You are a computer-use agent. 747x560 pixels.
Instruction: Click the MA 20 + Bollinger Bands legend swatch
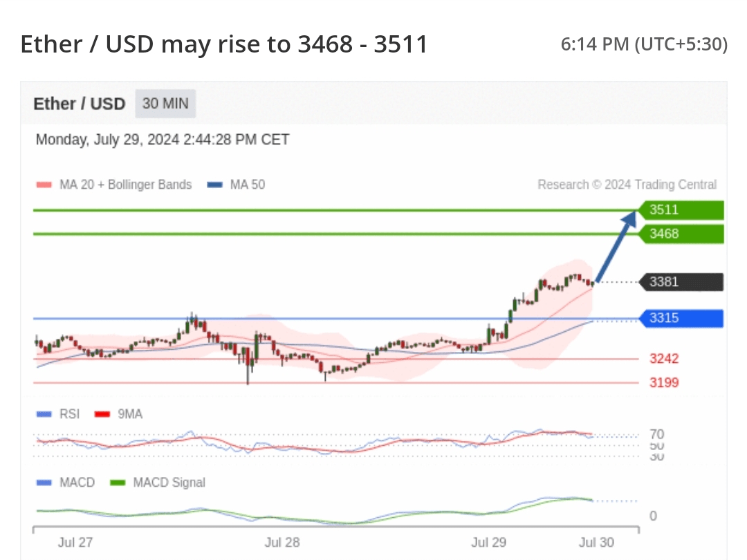(44, 185)
